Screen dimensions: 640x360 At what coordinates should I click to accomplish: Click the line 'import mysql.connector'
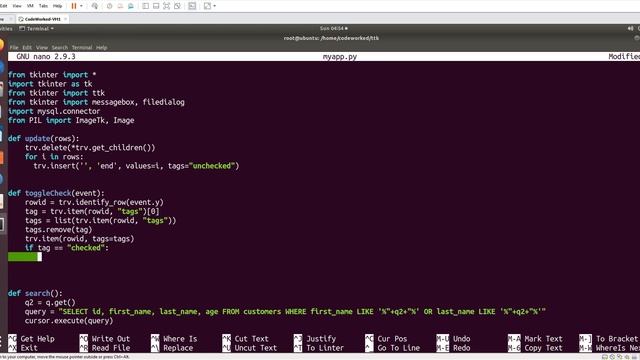54,111
